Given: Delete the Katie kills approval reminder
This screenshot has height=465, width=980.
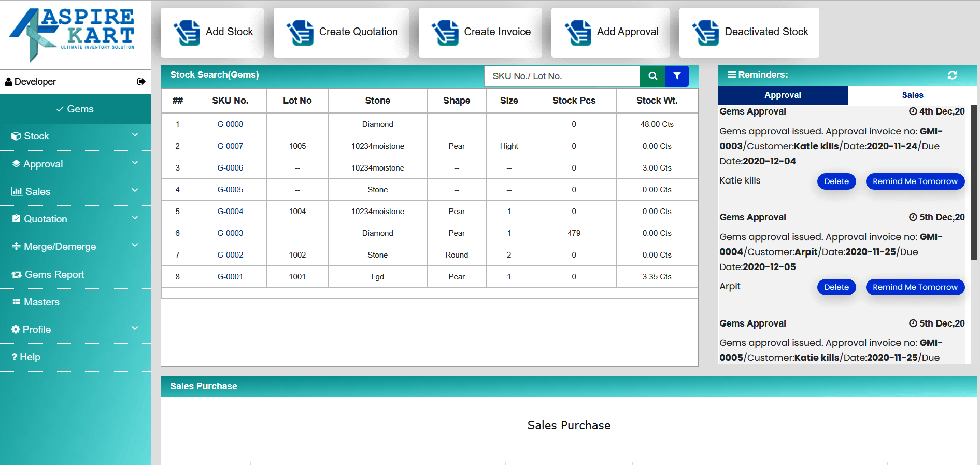Looking at the screenshot, I should tap(836, 181).
